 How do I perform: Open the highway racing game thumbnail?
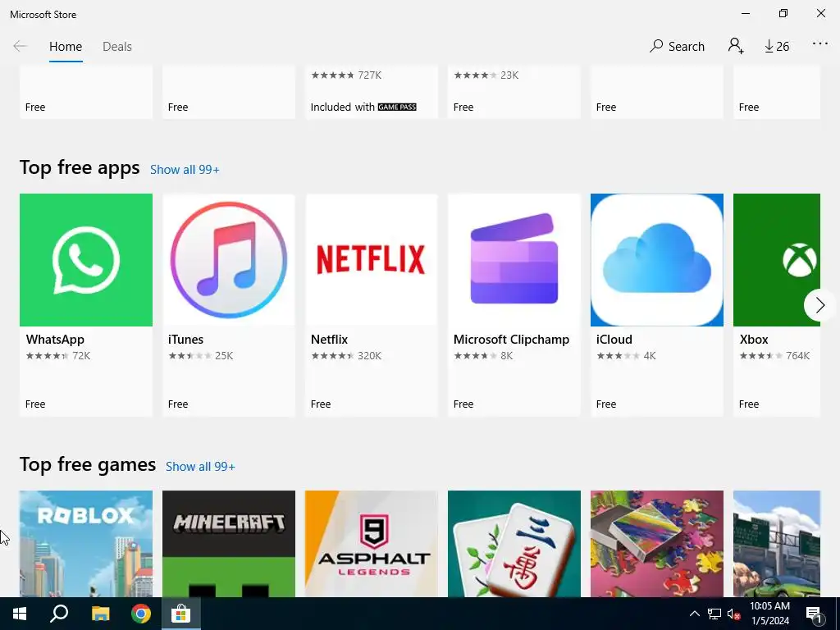pyautogui.click(x=777, y=544)
